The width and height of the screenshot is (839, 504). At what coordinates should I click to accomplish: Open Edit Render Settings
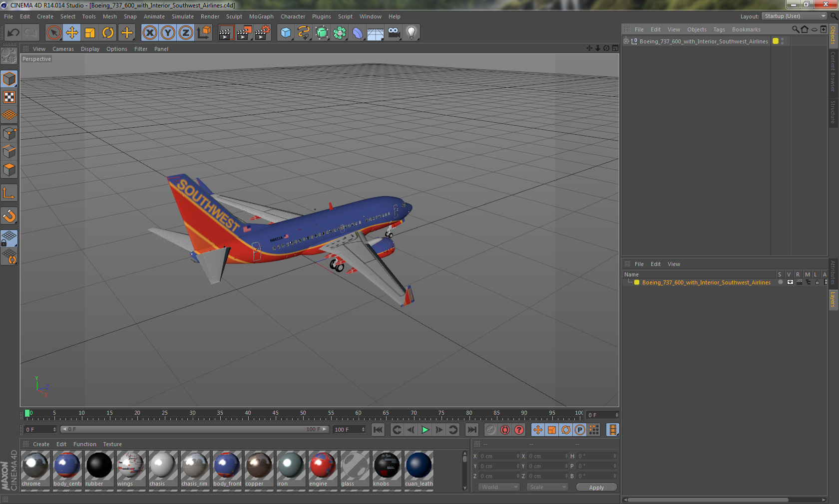pos(262,33)
